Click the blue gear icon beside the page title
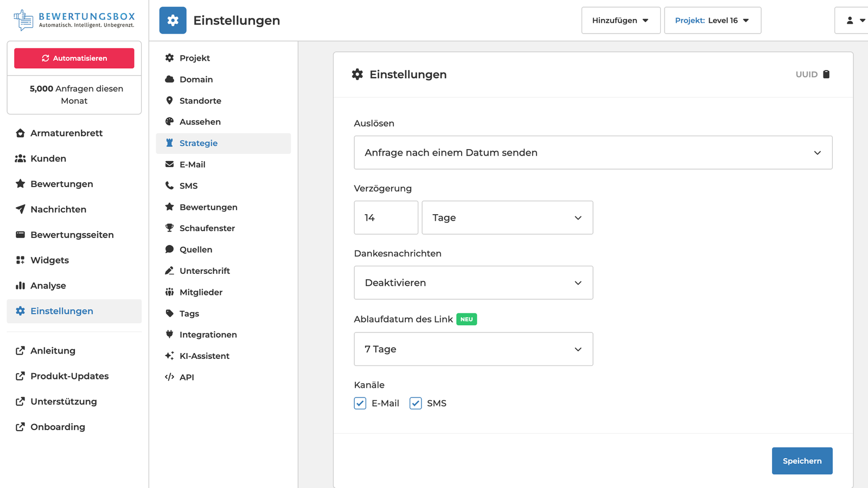Image resolution: width=868 pixels, height=488 pixels. 173,21
